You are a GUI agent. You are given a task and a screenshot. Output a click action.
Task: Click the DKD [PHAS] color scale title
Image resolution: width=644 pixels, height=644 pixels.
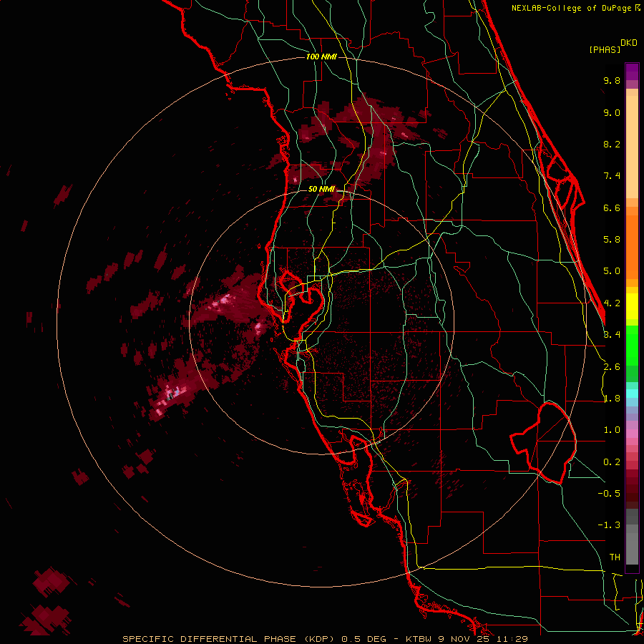[613, 47]
